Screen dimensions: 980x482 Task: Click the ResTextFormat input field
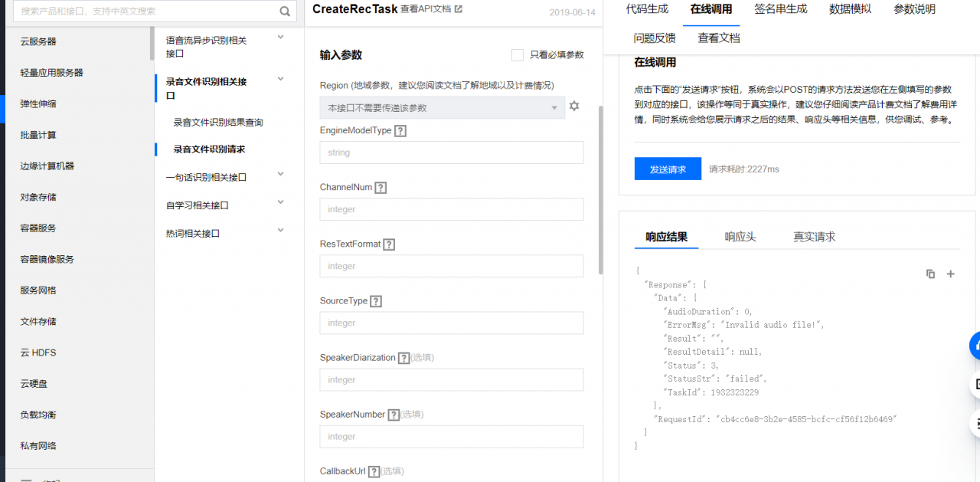451,266
